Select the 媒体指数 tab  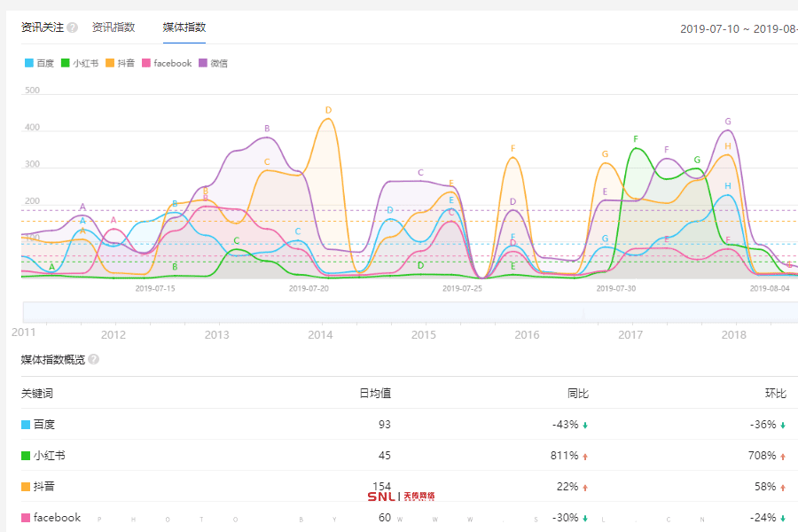(184, 27)
